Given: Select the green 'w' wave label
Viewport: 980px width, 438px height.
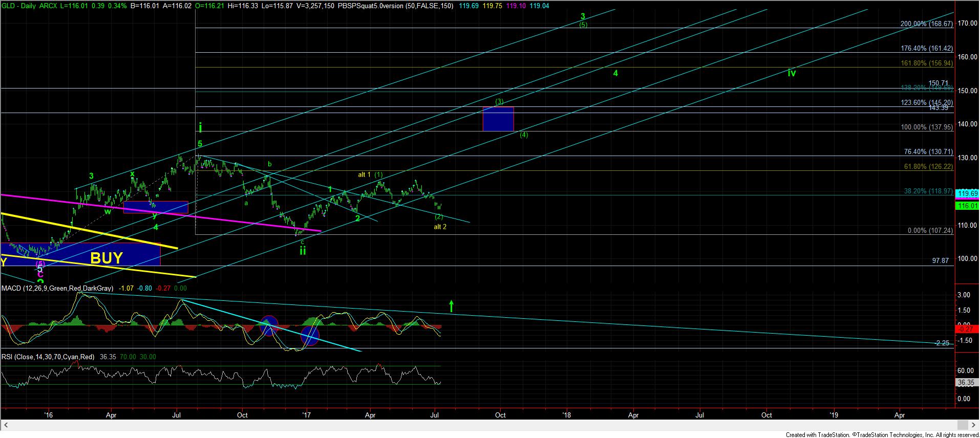Looking at the screenshot, I should [108, 211].
